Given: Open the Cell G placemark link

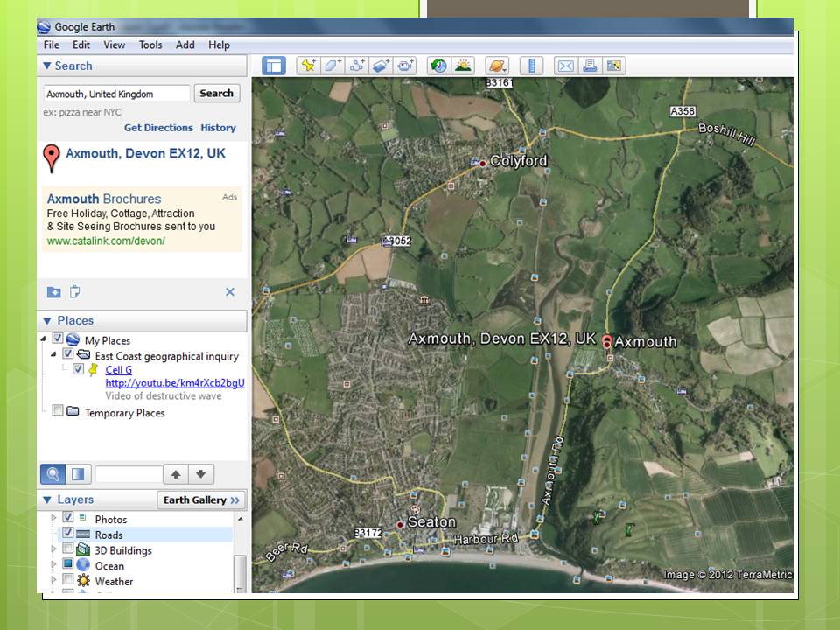Looking at the screenshot, I should (x=119, y=369).
